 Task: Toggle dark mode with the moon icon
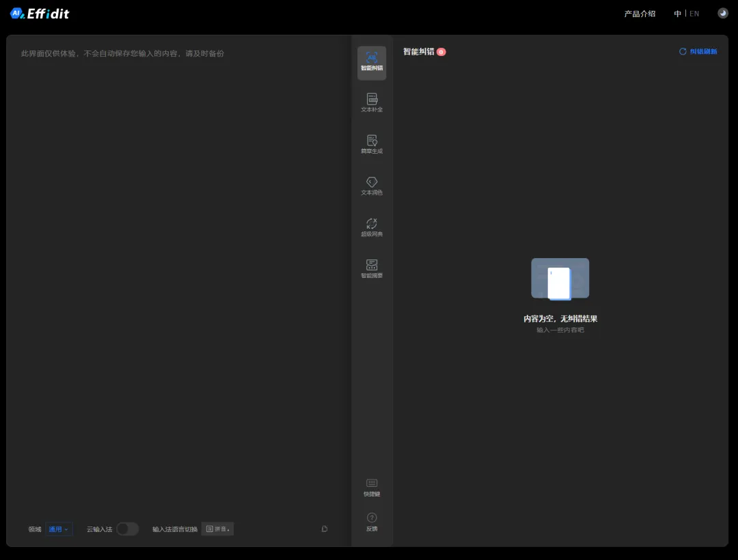722,13
